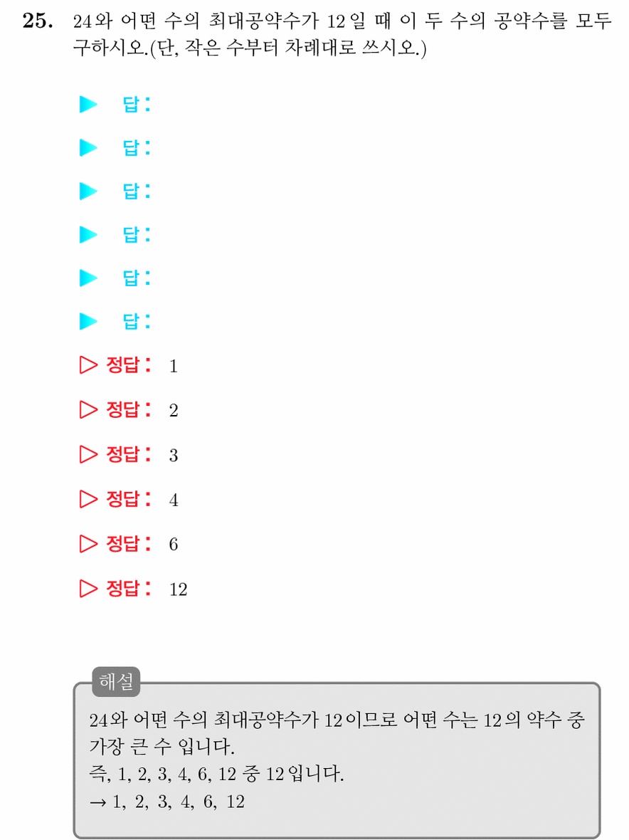
Task: Click the fifth cyan answer arrow icon
Action: pyautogui.click(x=88, y=278)
